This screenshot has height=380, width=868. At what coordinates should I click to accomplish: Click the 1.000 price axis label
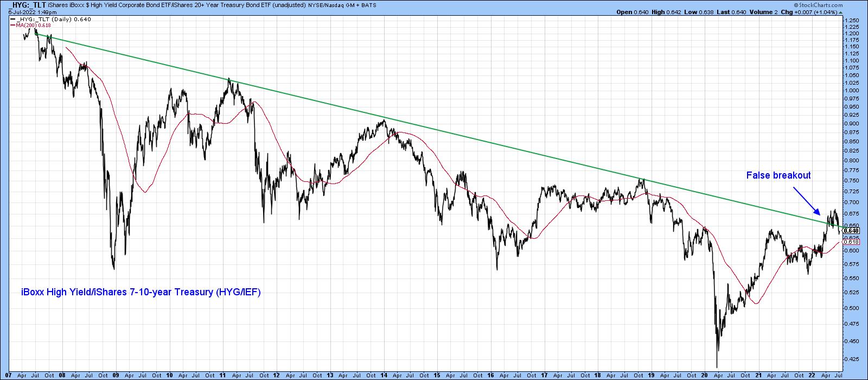851,90
